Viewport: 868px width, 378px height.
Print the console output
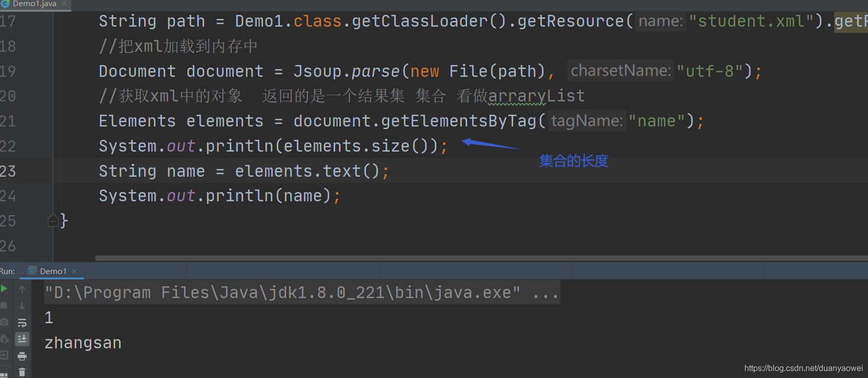click(22, 356)
